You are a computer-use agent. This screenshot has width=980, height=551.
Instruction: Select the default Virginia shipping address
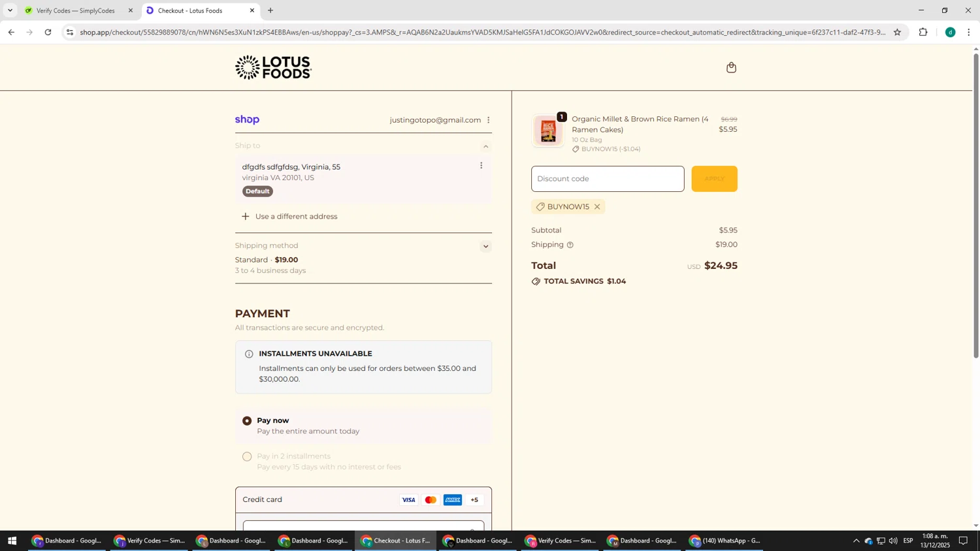pyautogui.click(x=363, y=179)
